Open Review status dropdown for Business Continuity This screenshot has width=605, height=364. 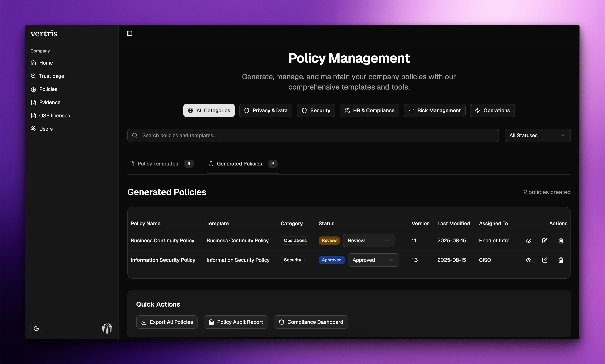coord(369,241)
